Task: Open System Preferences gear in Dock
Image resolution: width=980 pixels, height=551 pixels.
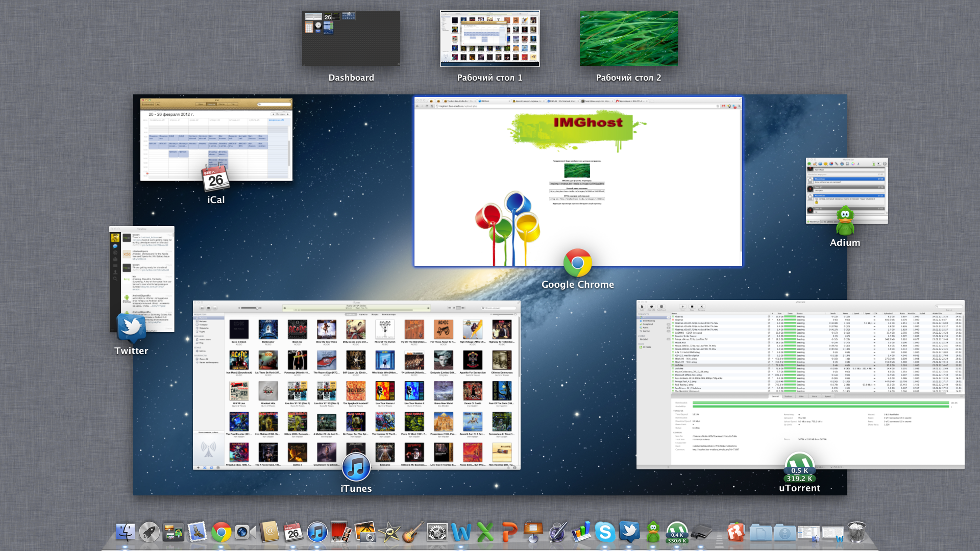Action: [437, 532]
